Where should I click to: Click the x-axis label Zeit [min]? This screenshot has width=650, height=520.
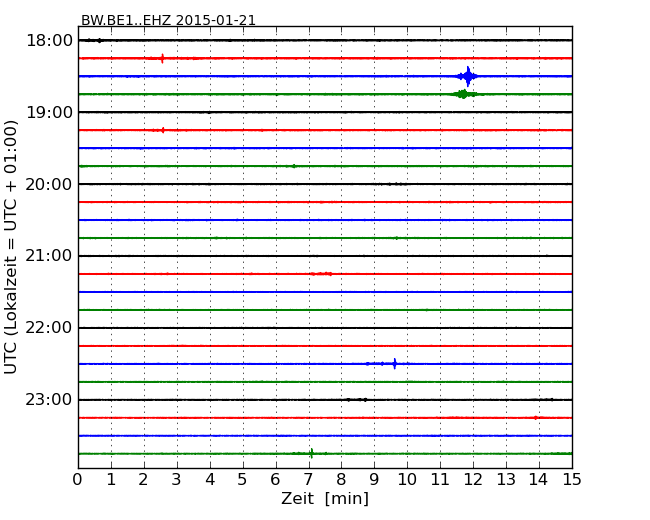pos(325,498)
